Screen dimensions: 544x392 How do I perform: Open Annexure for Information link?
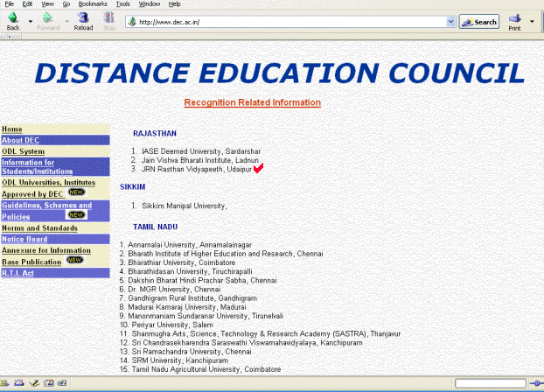tap(46, 250)
